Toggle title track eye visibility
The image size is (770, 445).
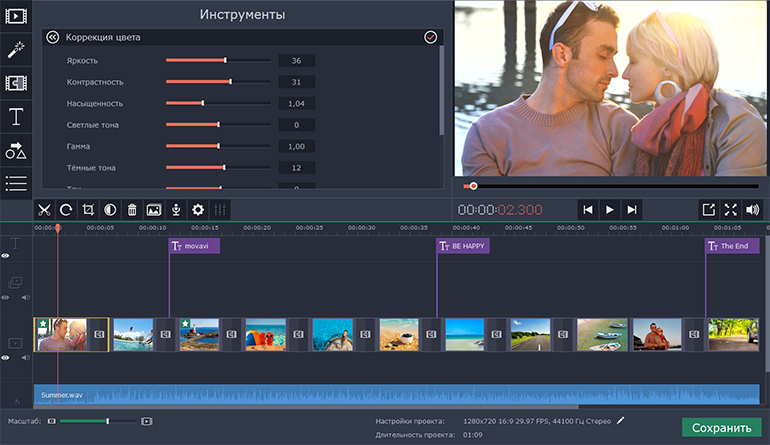point(6,256)
